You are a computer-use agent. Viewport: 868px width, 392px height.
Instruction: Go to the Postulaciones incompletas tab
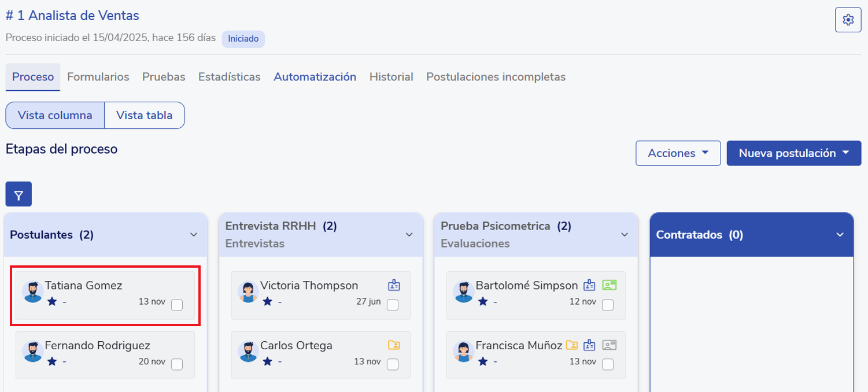[x=496, y=77]
